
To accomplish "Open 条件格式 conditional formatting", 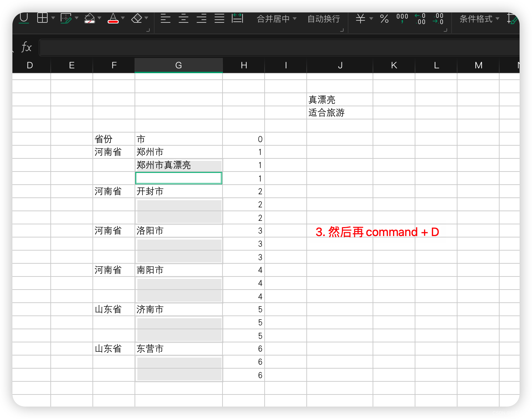I will click(x=476, y=19).
